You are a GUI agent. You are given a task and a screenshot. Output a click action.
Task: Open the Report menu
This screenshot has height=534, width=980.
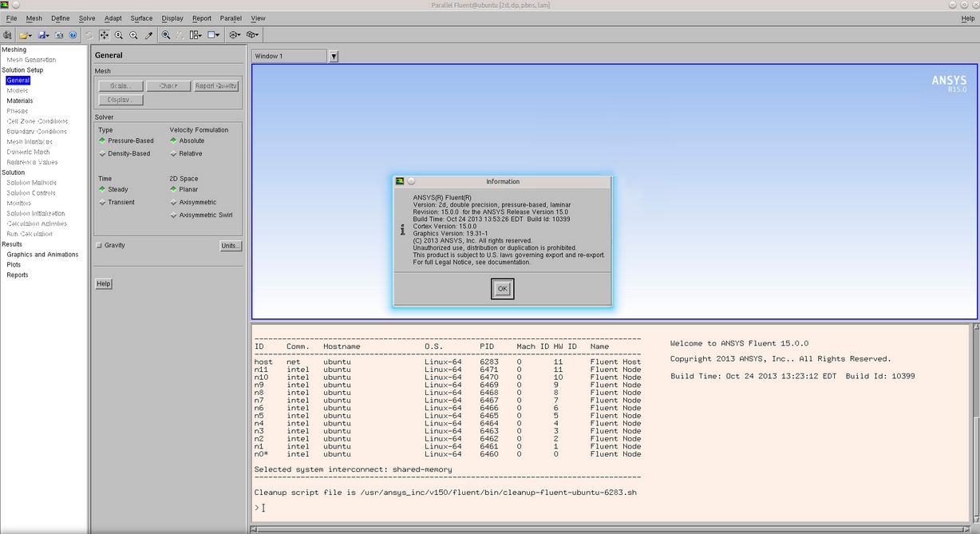tap(202, 18)
